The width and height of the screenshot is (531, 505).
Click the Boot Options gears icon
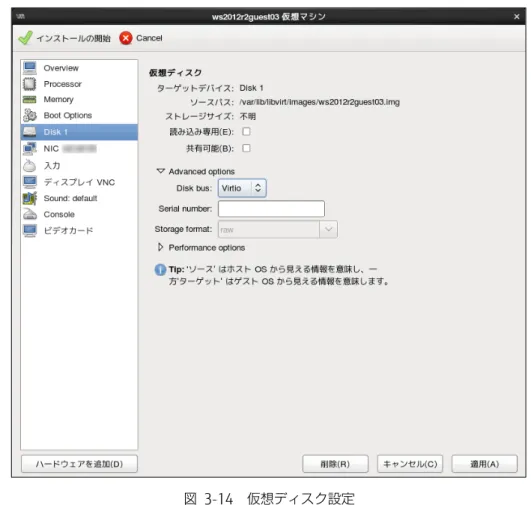point(30,115)
